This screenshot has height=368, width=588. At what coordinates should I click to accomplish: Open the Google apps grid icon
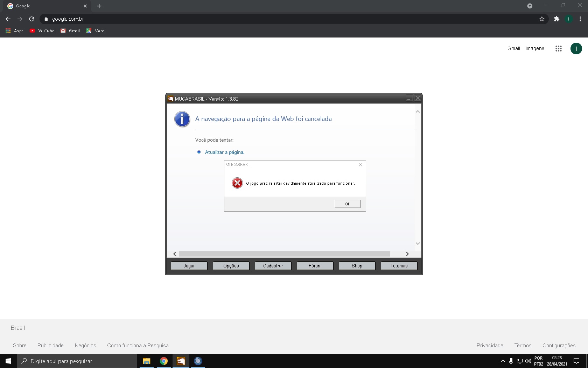[558, 49]
